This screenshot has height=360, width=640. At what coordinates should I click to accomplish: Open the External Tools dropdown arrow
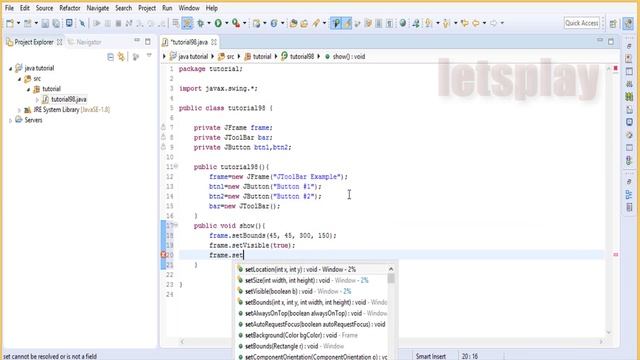pyautogui.click(x=244, y=23)
